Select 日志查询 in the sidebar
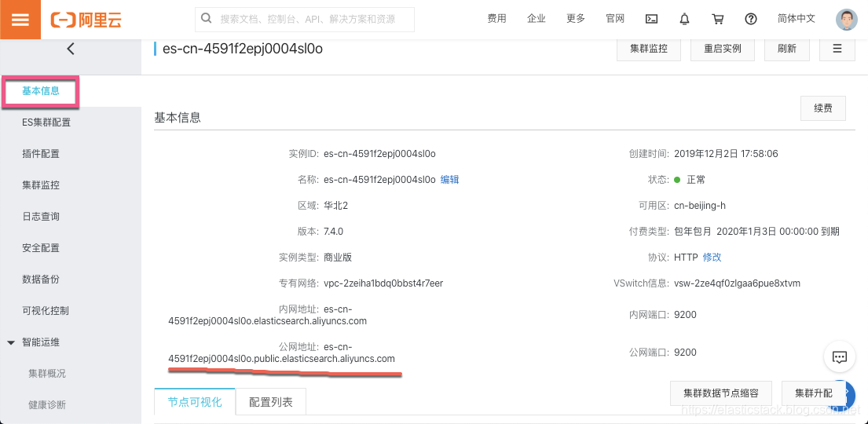 point(41,217)
